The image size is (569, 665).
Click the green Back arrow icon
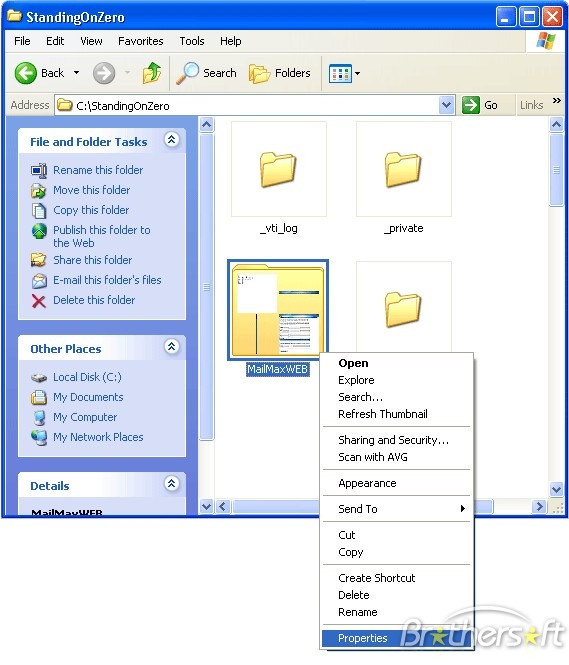(x=25, y=73)
